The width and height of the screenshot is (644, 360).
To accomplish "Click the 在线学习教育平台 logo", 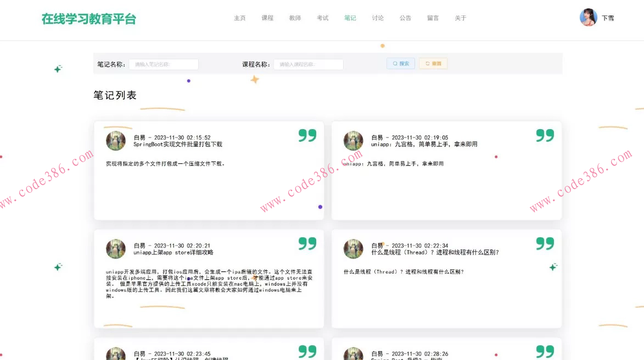I will click(88, 18).
